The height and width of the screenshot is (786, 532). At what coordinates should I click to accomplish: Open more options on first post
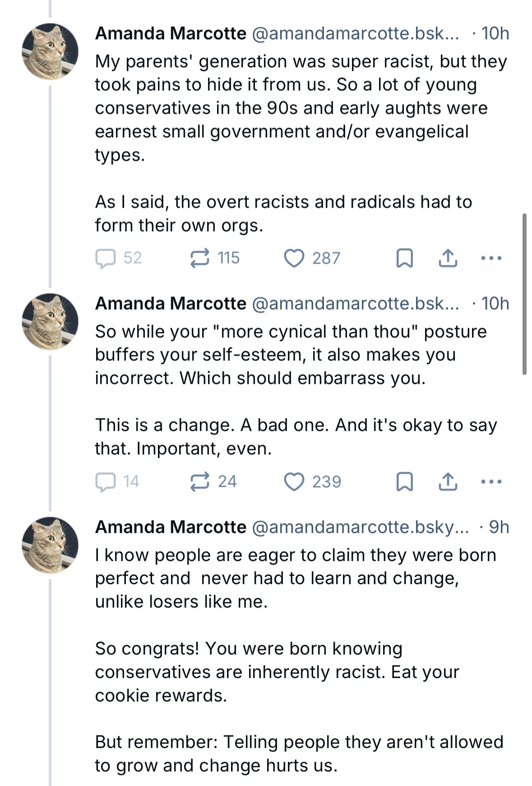tap(491, 258)
